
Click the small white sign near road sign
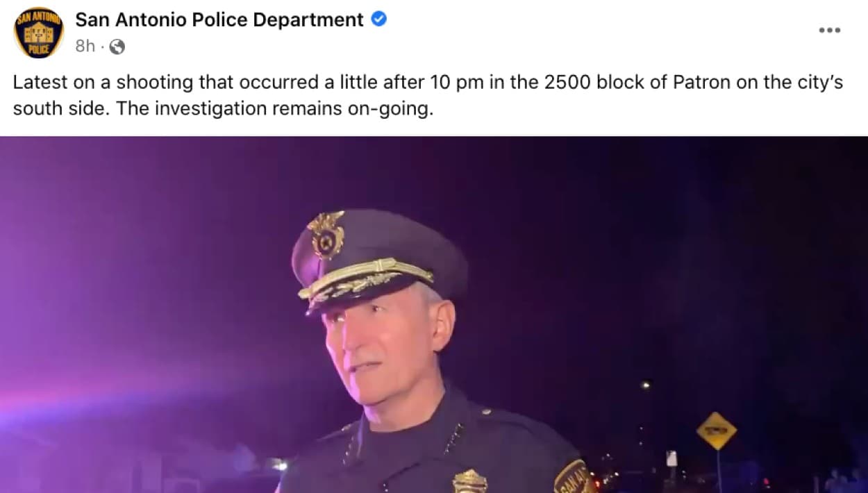coord(671,458)
